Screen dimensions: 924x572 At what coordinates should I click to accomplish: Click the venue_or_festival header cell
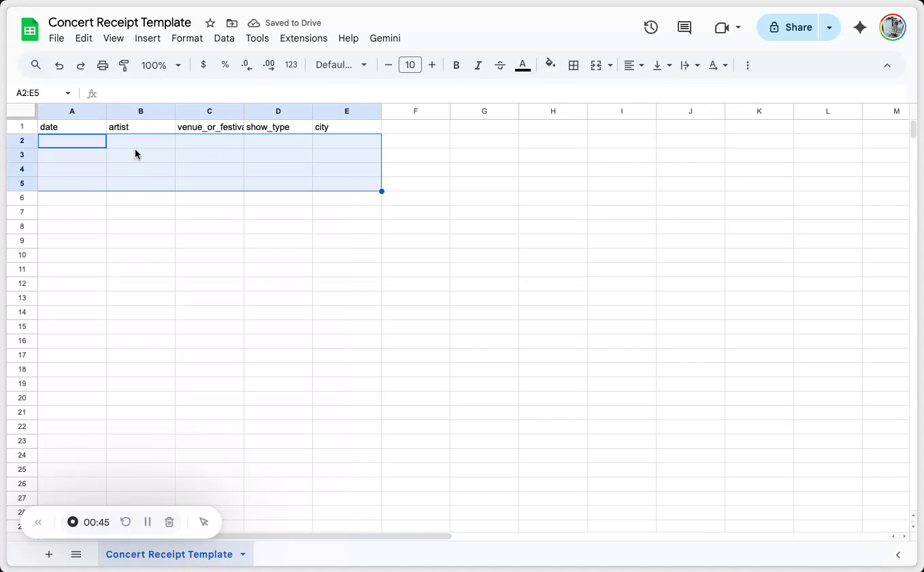tap(210, 127)
